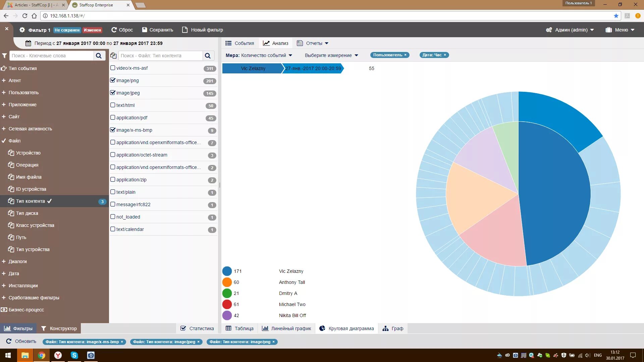Screen dimensions: 644x362
Task: Check the video/x-ms-asf checkbox
Action: click(113, 68)
